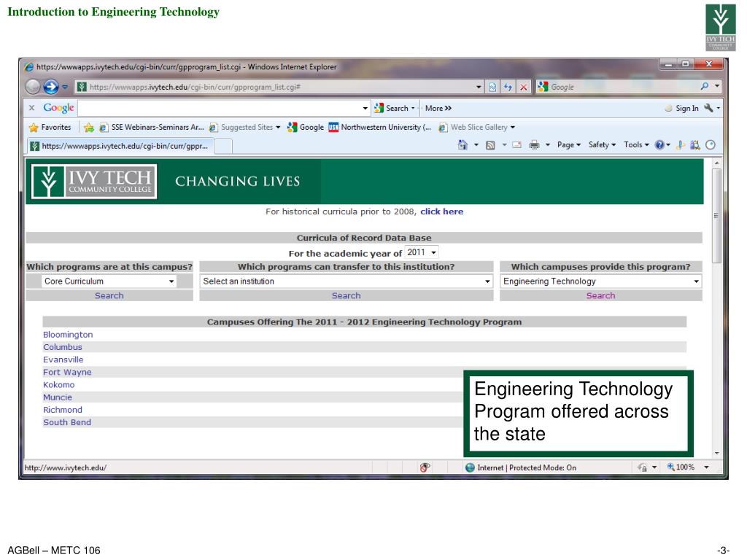Open the Columbus campus link
This screenshot has height=560, width=747.
point(63,347)
